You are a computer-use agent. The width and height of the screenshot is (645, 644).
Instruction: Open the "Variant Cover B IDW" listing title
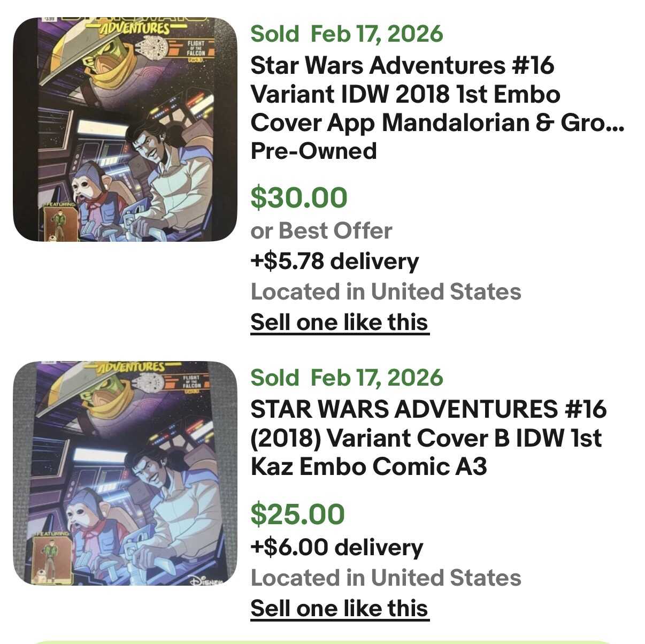pyautogui.click(x=428, y=438)
